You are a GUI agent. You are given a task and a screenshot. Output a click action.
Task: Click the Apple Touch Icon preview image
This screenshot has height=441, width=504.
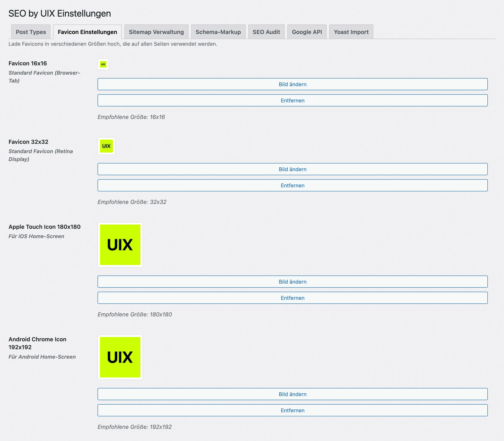pos(120,245)
